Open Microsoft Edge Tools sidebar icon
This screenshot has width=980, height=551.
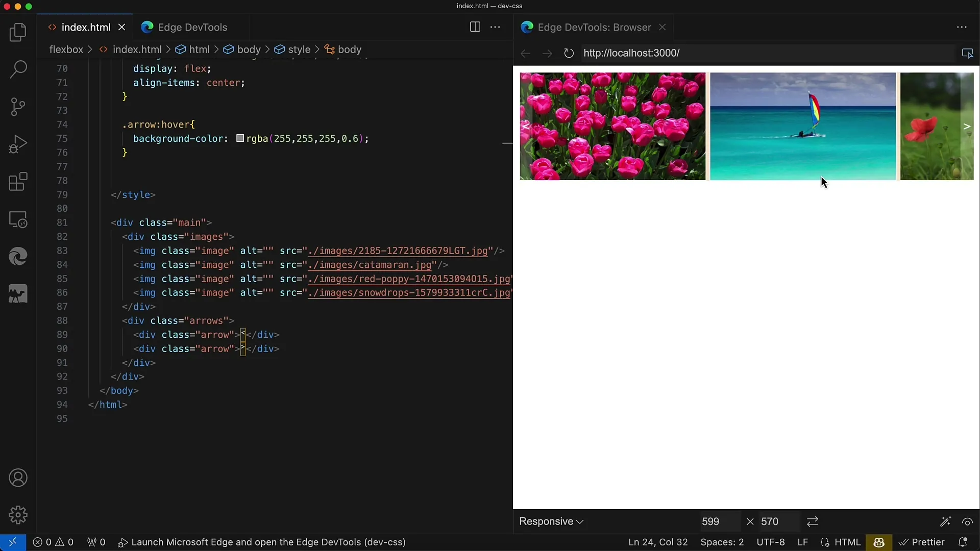point(18,257)
